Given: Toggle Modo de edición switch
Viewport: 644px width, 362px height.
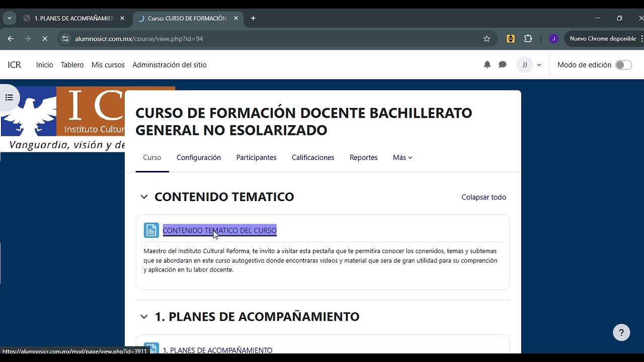Looking at the screenshot, I should (623, 65).
